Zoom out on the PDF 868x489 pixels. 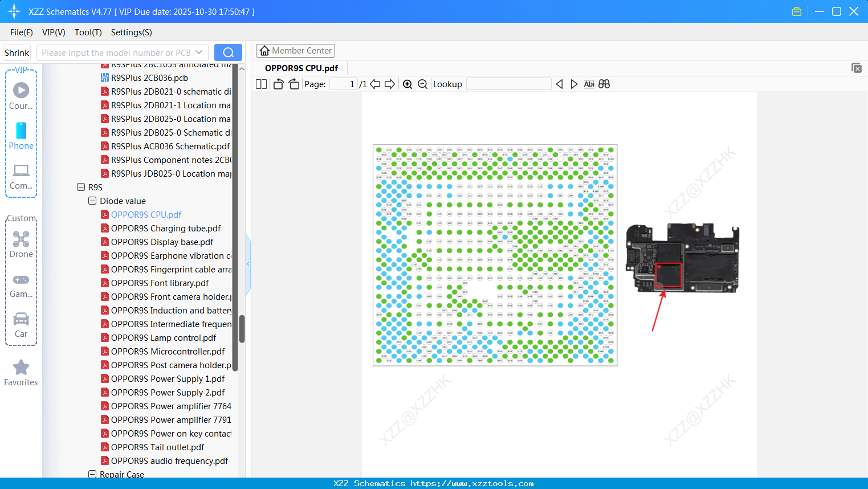tap(422, 84)
